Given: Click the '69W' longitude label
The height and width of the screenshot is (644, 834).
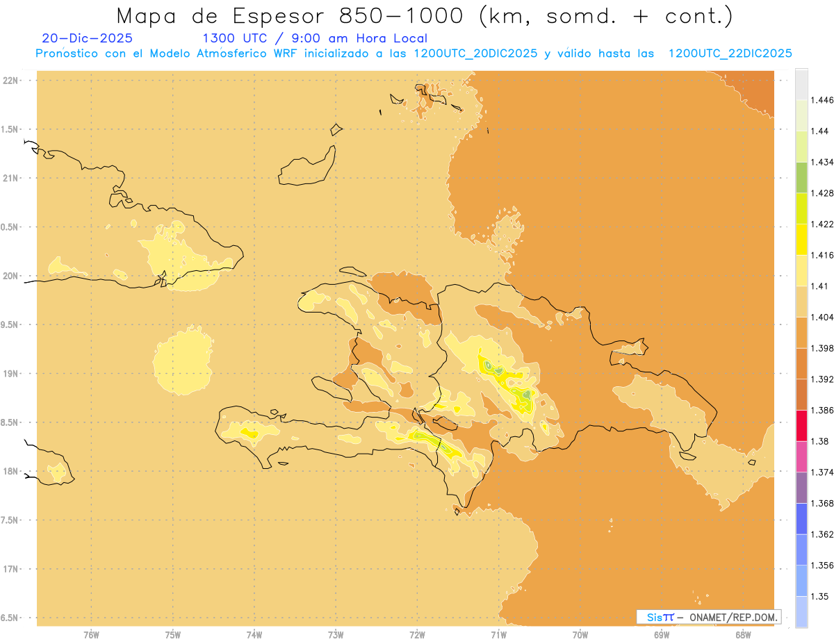Looking at the screenshot, I should pyautogui.click(x=662, y=635).
